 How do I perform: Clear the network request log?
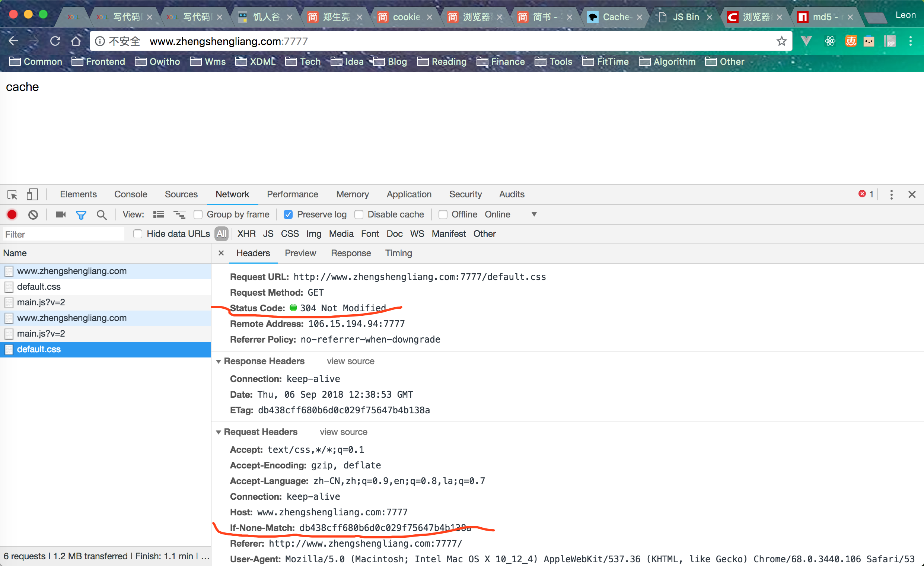point(33,214)
